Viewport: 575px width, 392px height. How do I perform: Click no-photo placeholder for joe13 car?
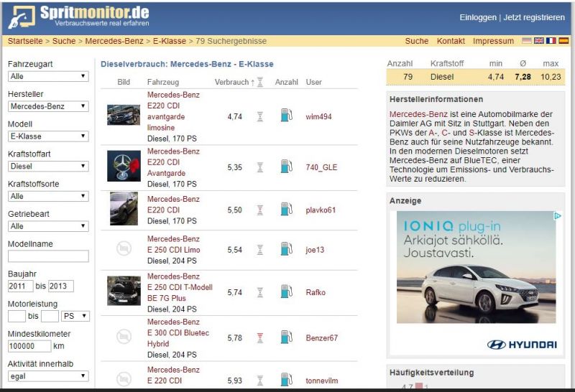point(124,248)
